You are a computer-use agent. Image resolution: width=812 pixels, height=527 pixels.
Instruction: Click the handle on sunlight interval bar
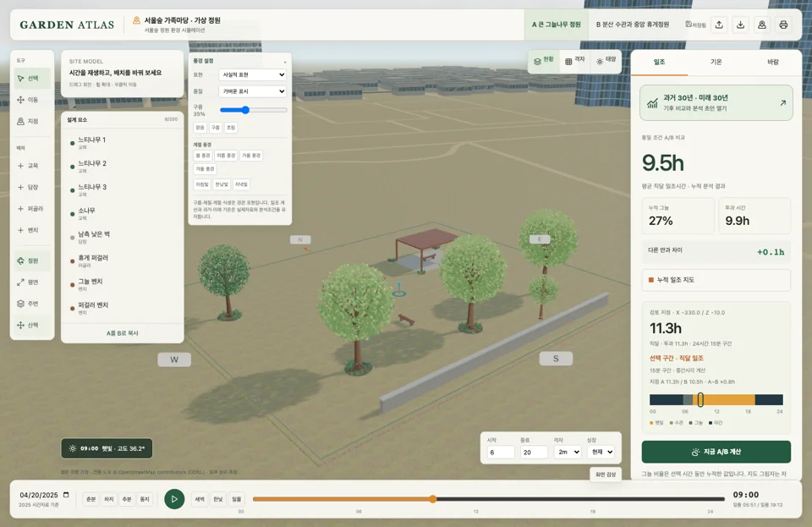point(700,399)
